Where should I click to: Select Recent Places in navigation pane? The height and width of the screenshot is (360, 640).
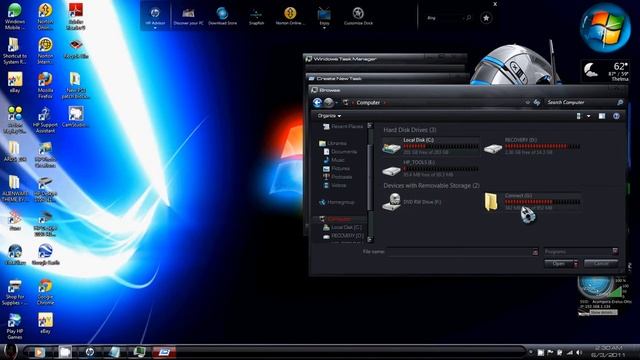click(342, 127)
